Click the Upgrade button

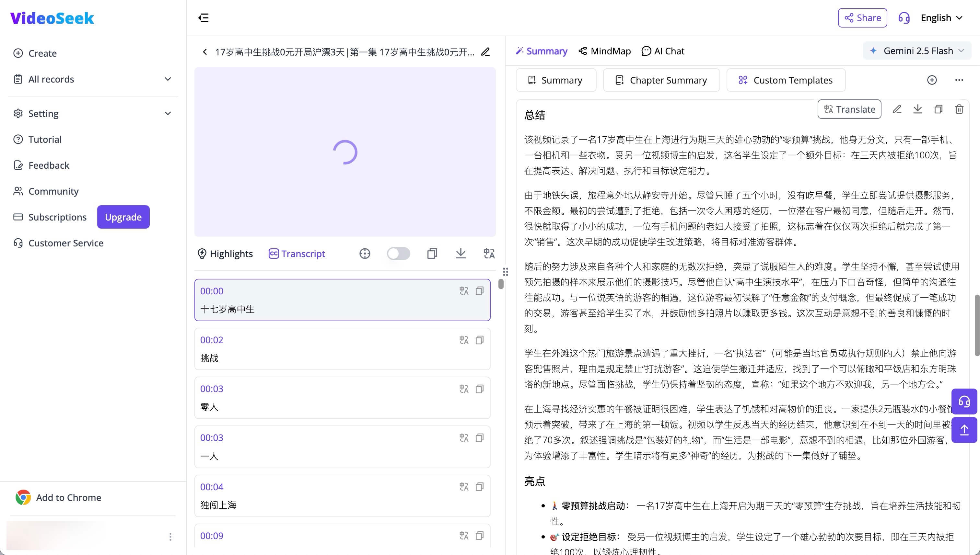(x=123, y=217)
